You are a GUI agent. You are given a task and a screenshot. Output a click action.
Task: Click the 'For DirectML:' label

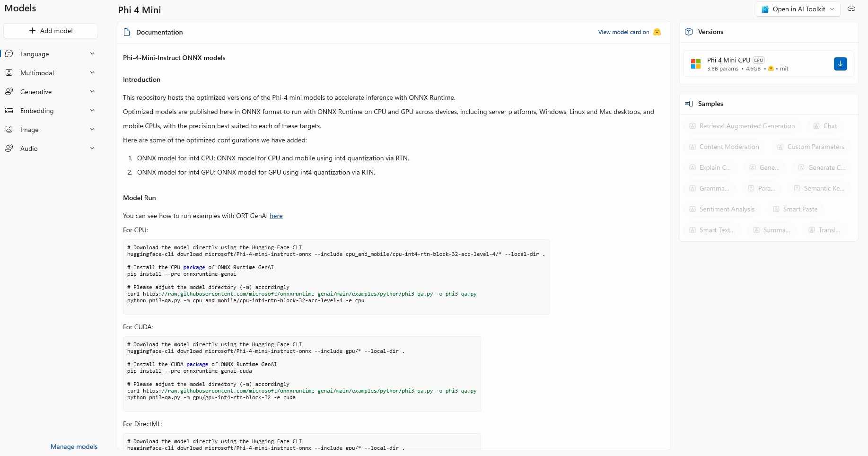tap(142, 424)
